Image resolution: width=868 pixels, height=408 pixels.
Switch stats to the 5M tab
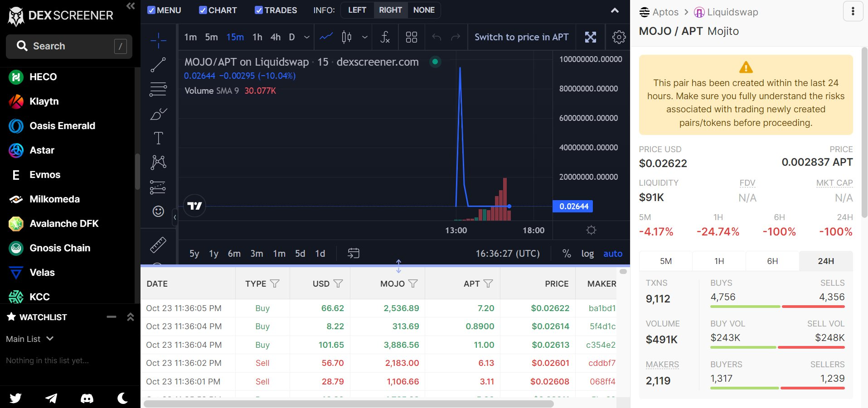pos(665,261)
